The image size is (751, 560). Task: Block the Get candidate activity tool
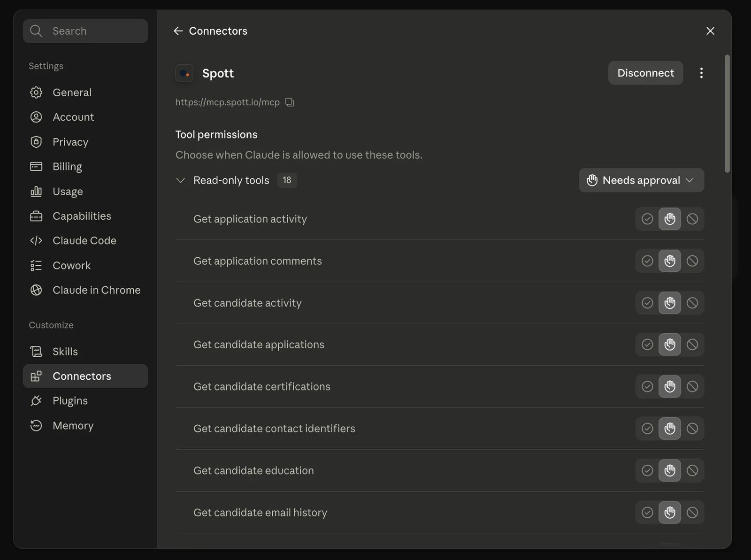pos(692,303)
